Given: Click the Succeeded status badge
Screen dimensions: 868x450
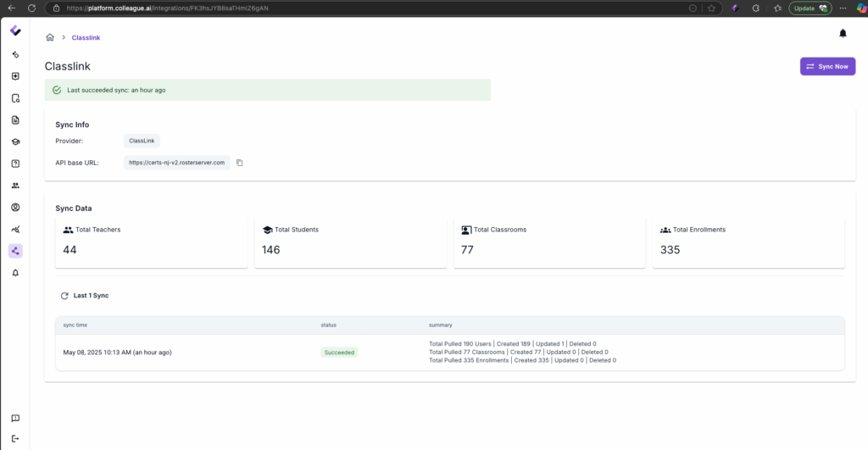Looking at the screenshot, I should [x=339, y=352].
